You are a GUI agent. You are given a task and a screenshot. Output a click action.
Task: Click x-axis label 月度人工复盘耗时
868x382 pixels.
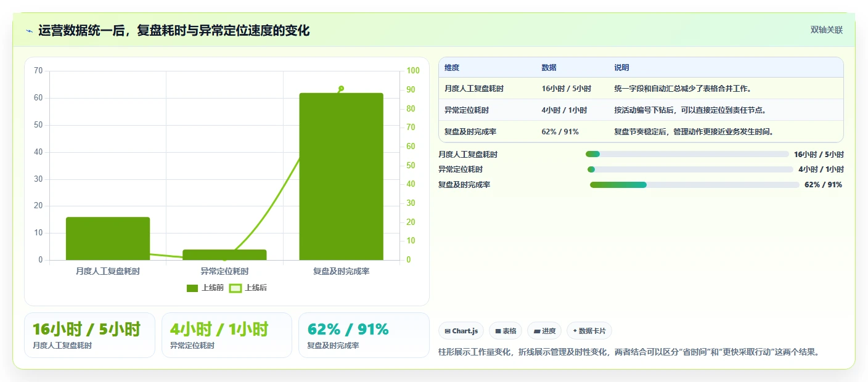point(108,271)
